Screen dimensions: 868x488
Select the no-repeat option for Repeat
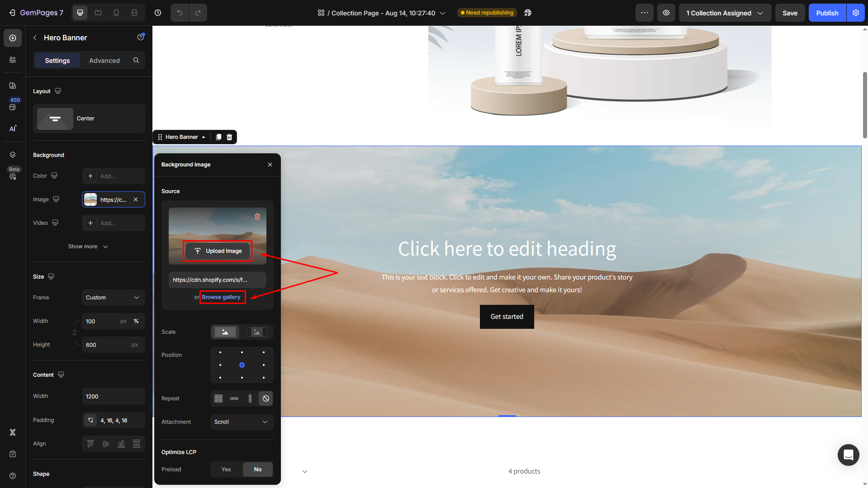coord(266,398)
